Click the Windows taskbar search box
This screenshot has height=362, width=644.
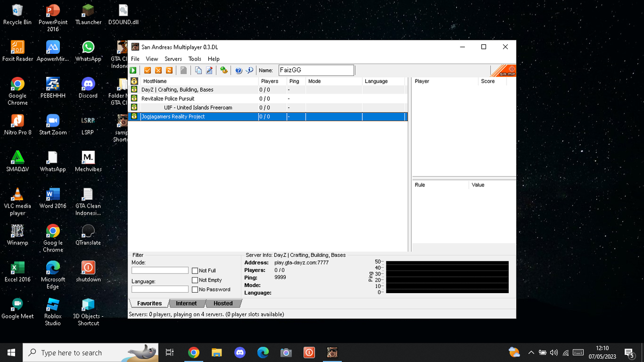[x=92, y=353]
